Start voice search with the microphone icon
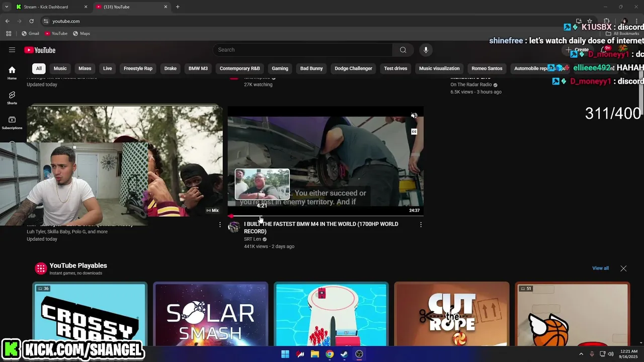 (x=426, y=50)
